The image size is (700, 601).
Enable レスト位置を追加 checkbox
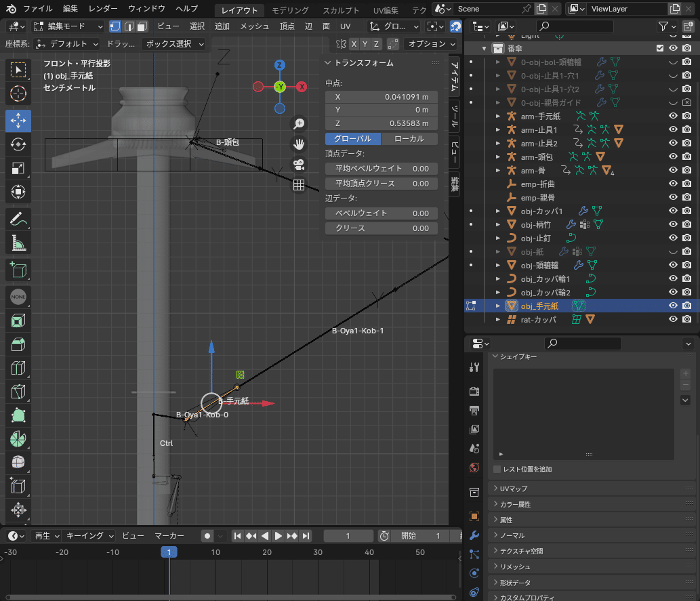(497, 469)
